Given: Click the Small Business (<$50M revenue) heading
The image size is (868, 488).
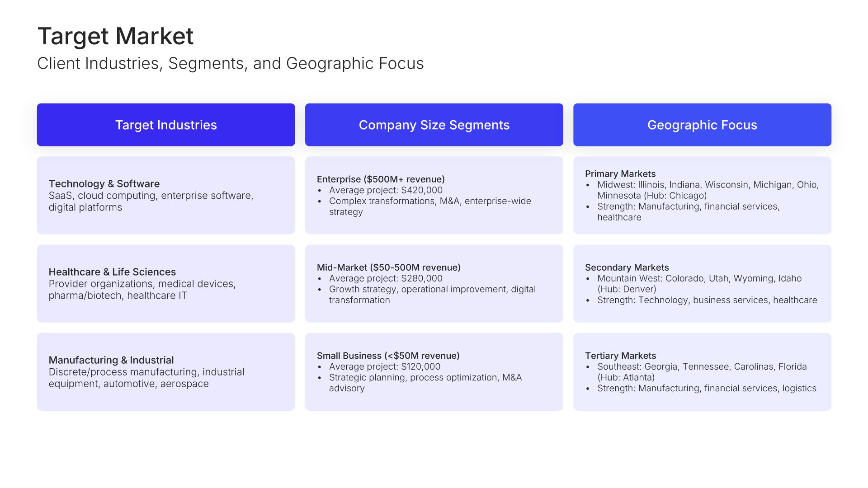Looking at the screenshot, I should tap(388, 356).
